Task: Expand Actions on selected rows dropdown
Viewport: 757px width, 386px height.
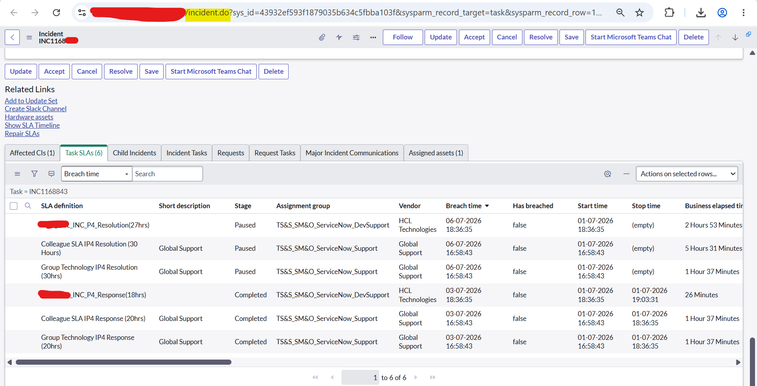Action: 687,174
